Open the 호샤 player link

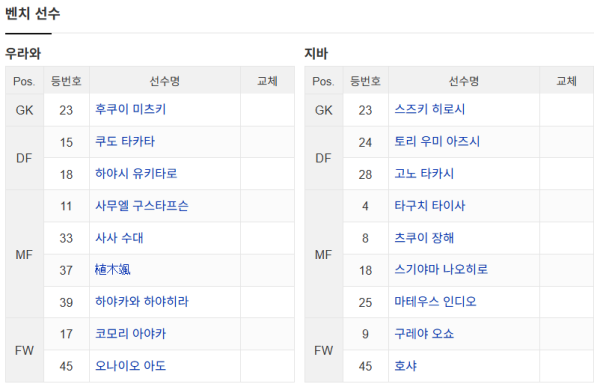point(406,366)
